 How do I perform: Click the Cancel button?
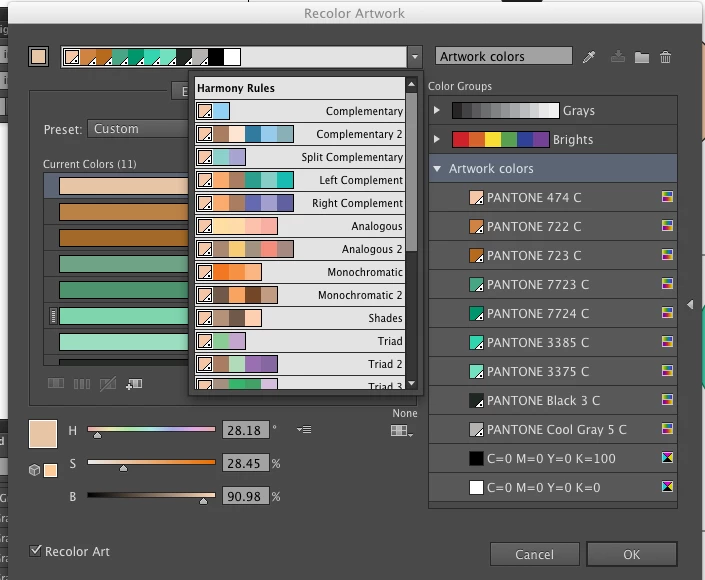tap(535, 554)
